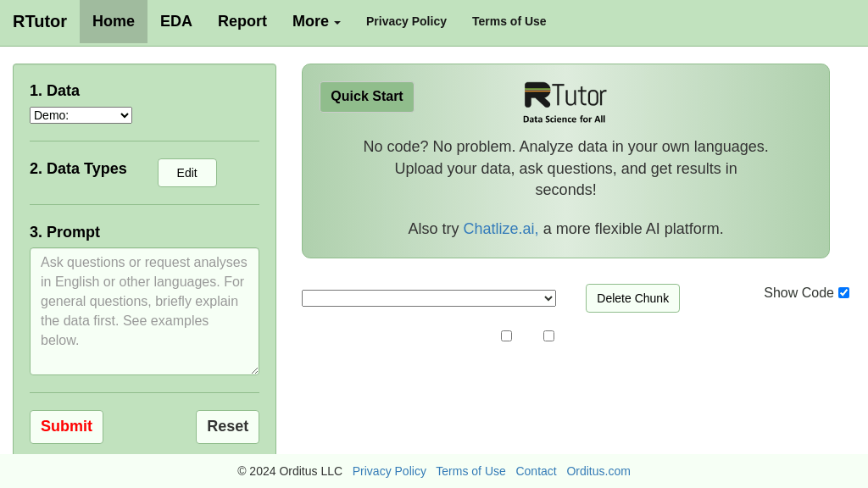This screenshot has width=868, height=488.
Task: Click the Quick Start button
Action: (x=367, y=97)
